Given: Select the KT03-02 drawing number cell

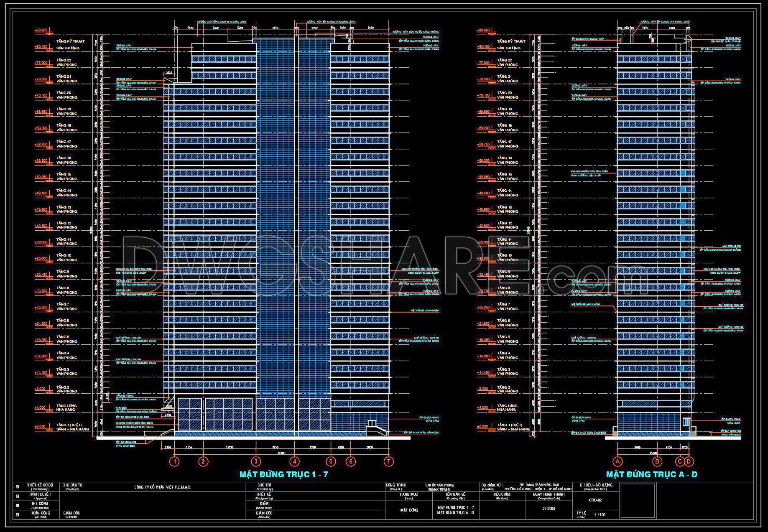Looking at the screenshot, I should click(x=595, y=500).
